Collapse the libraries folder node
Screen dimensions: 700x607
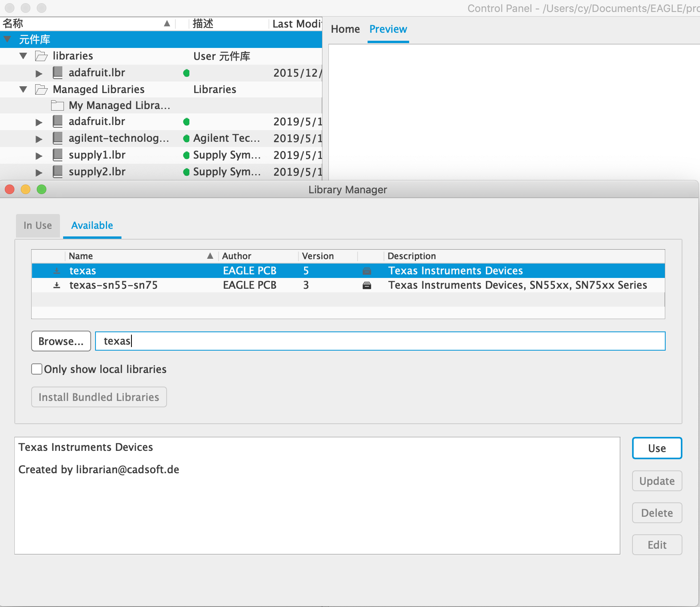point(24,56)
